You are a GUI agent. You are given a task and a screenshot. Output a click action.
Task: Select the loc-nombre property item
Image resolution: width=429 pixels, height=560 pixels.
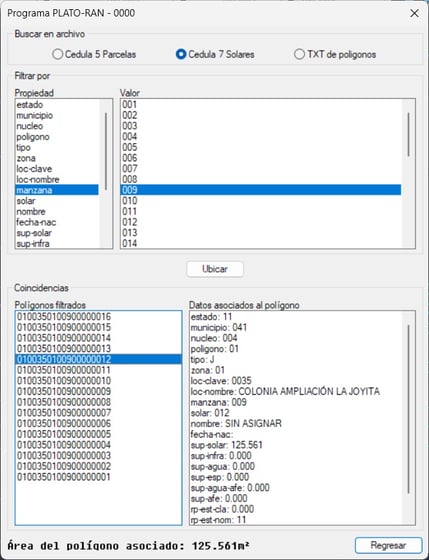[x=57, y=179]
